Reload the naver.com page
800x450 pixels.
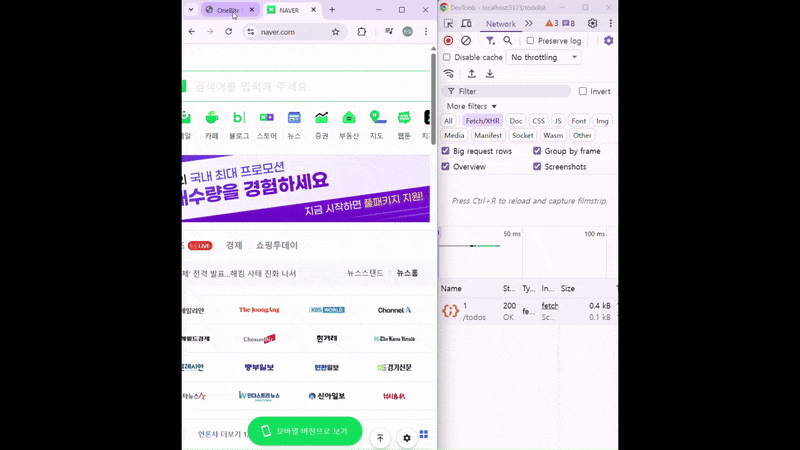(x=229, y=32)
